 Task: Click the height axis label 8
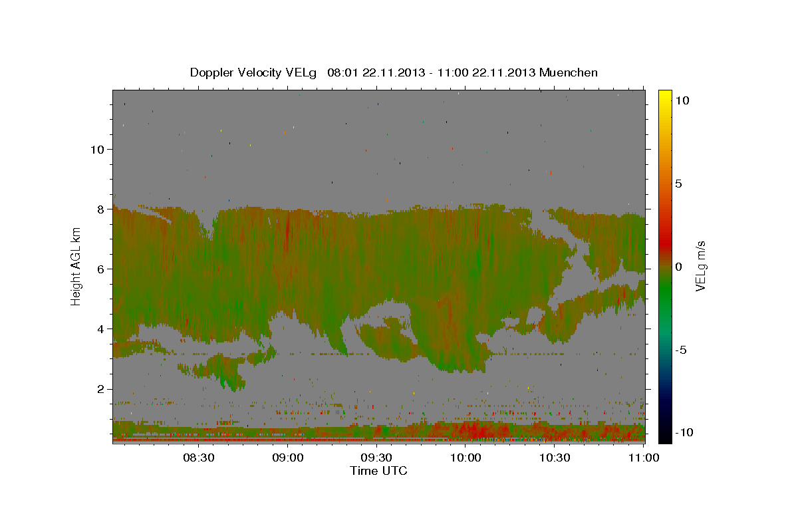click(x=100, y=209)
